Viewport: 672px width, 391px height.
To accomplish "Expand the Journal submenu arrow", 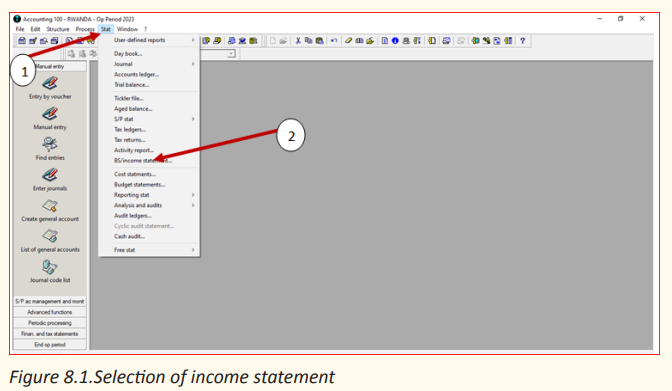I will [x=193, y=64].
